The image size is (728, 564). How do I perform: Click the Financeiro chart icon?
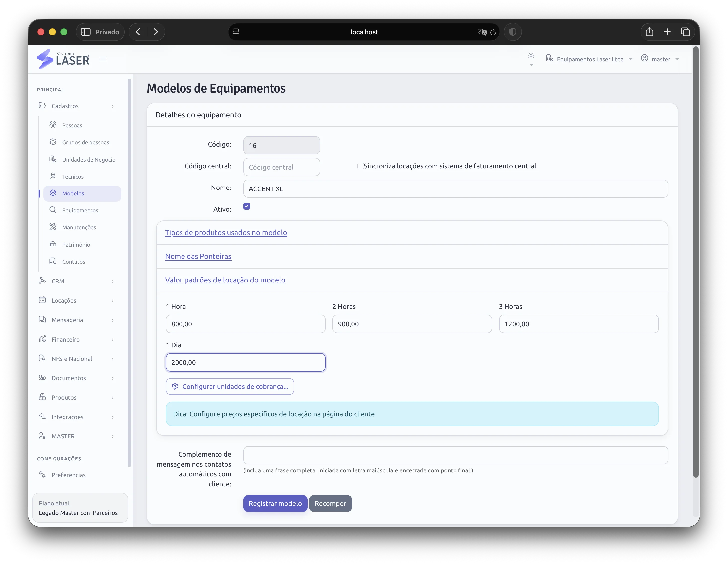[x=42, y=339]
